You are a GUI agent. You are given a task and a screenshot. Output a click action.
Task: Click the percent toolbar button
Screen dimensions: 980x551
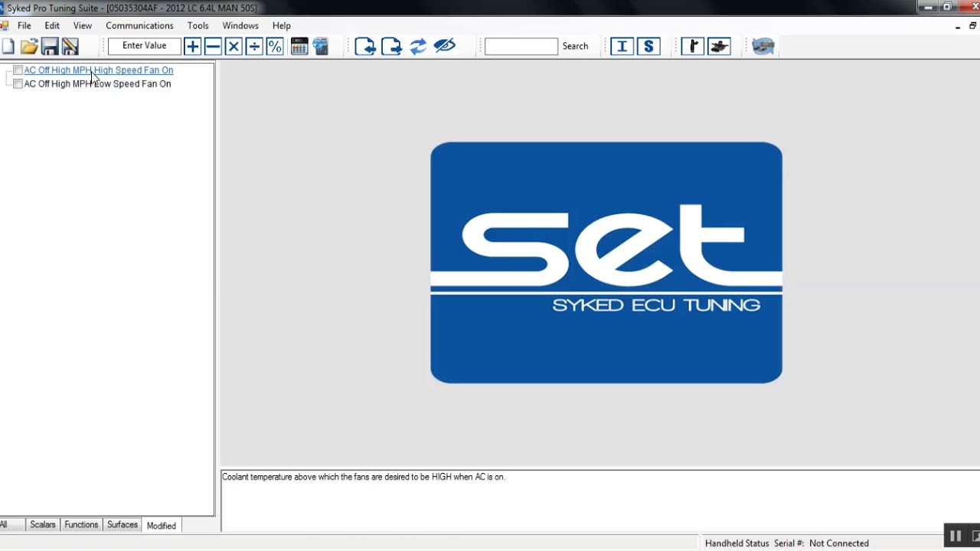(x=275, y=47)
